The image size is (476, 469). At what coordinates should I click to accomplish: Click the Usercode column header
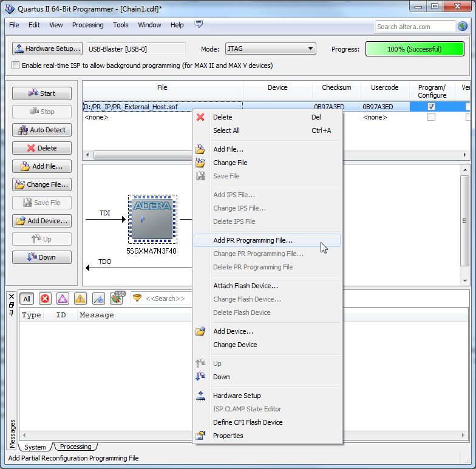point(385,87)
